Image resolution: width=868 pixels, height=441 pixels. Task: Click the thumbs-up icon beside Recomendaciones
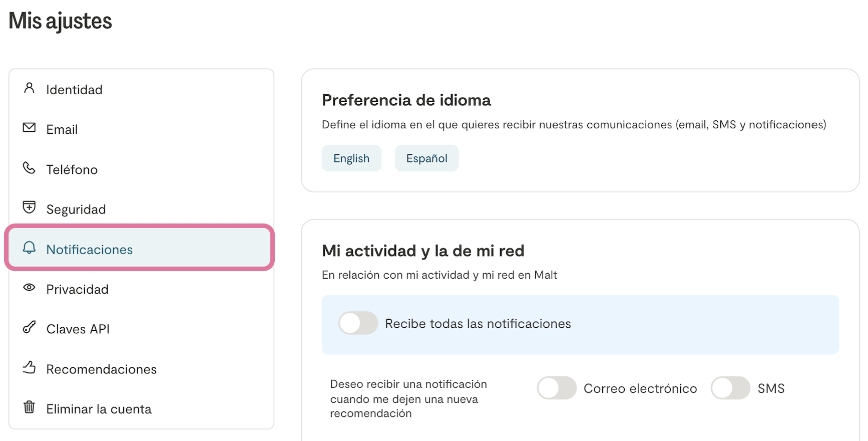tap(30, 368)
